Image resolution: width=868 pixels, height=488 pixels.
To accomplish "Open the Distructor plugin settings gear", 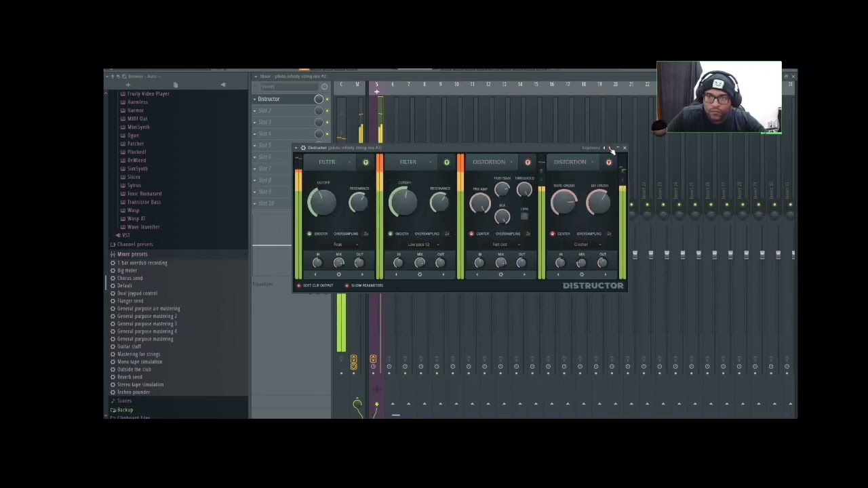I will (303, 148).
